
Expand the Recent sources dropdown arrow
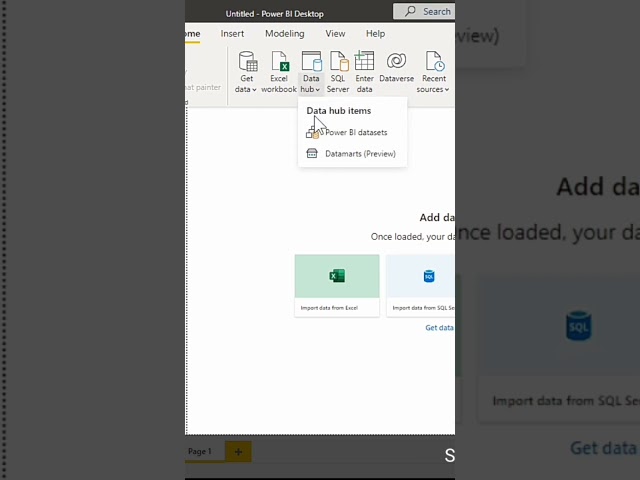447,89
